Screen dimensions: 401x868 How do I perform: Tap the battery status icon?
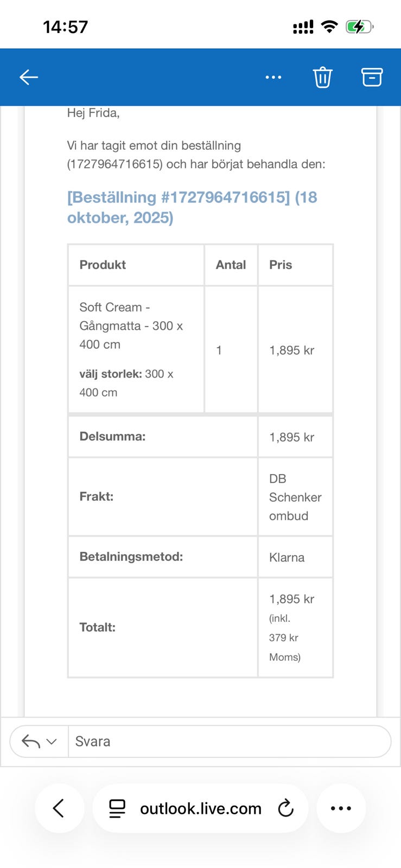(359, 27)
